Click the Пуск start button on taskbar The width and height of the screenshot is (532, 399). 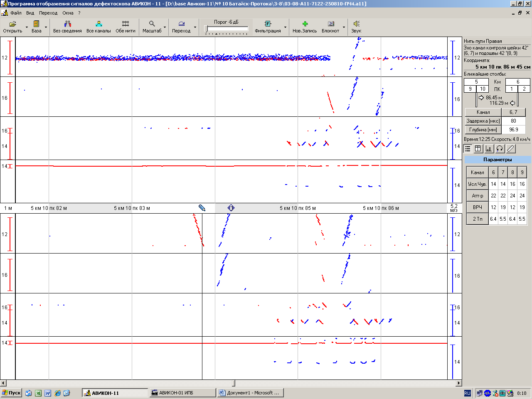11,393
